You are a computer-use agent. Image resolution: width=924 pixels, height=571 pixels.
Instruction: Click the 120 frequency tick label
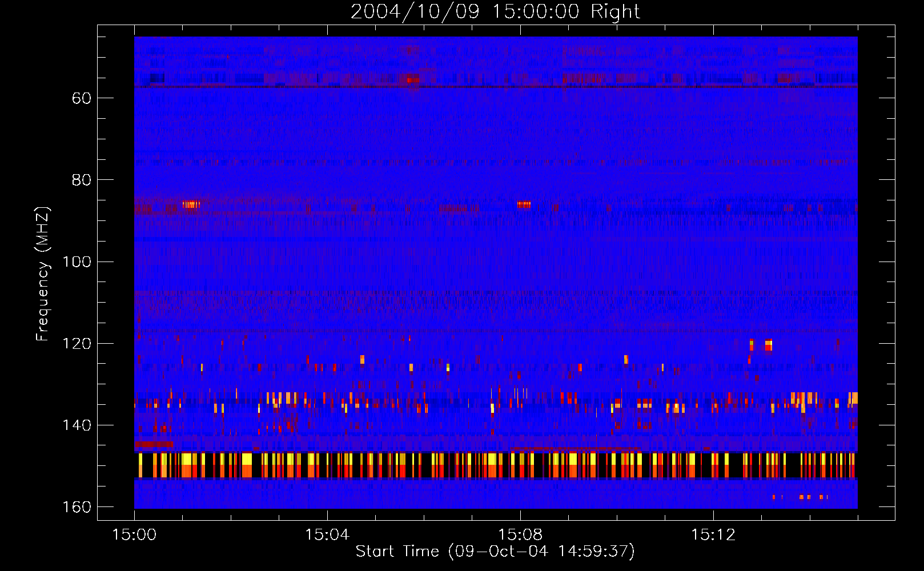(x=77, y=343)
